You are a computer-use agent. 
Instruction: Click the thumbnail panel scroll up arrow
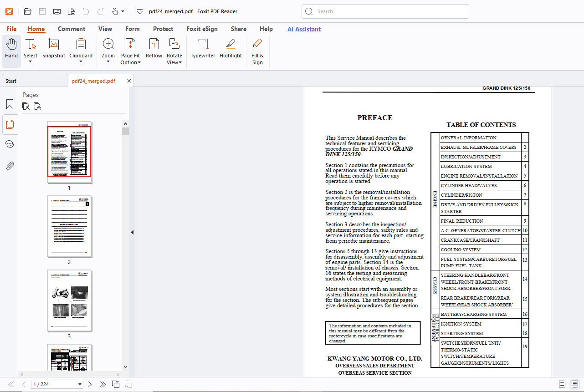pos(125,123)
